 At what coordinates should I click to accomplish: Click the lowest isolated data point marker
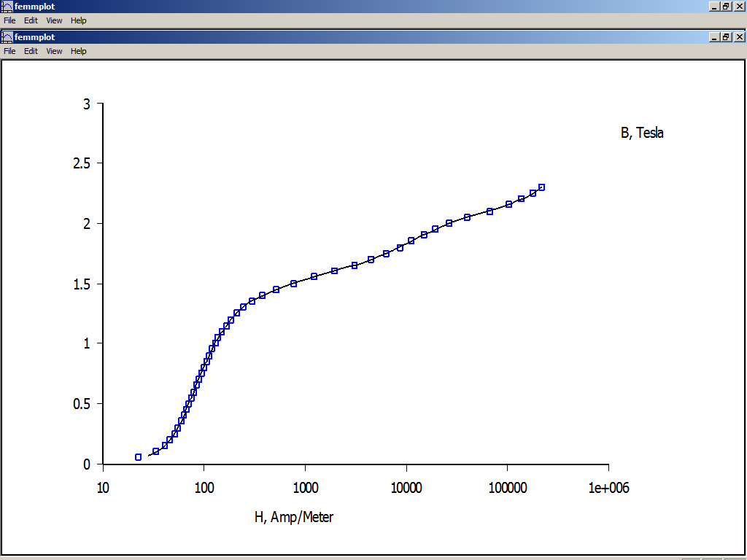pos(138,457)
